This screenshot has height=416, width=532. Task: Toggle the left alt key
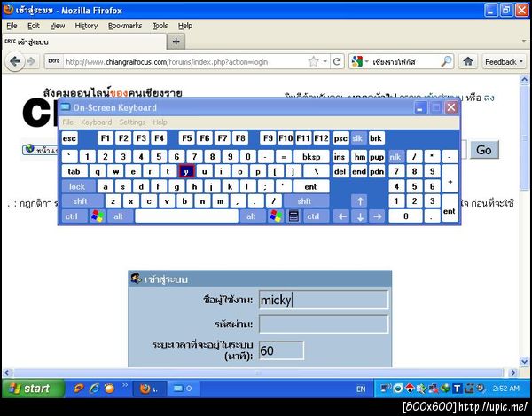click(119, 216)
